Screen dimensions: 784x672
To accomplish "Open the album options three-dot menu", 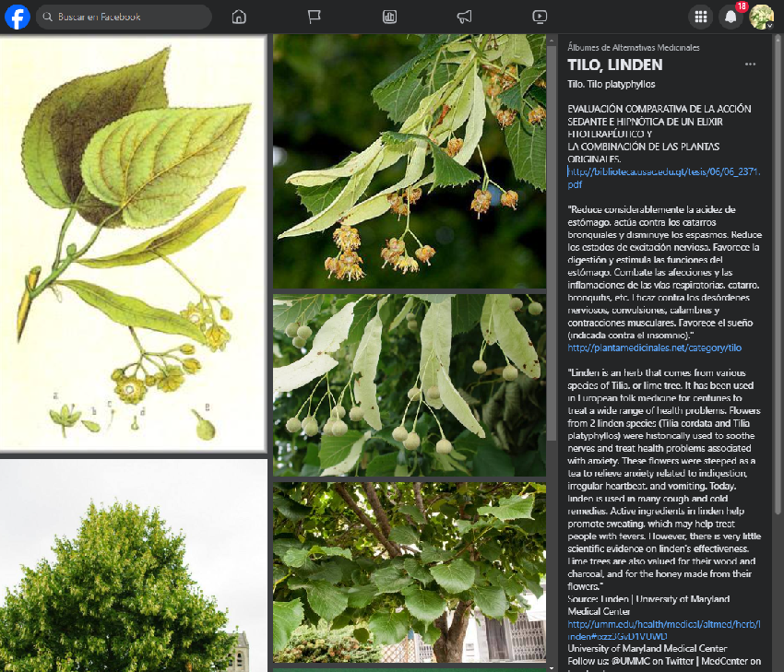I will (750, 65).
